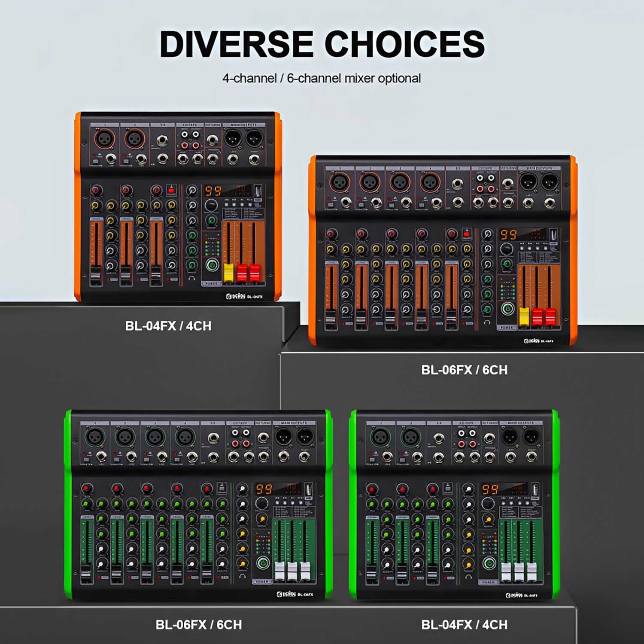Image resolution: width=644 pixels, height=644 pixels.
Task: Click channel 2 XLR input on green 6CH mixer
Action: click(x=125, y=437)
